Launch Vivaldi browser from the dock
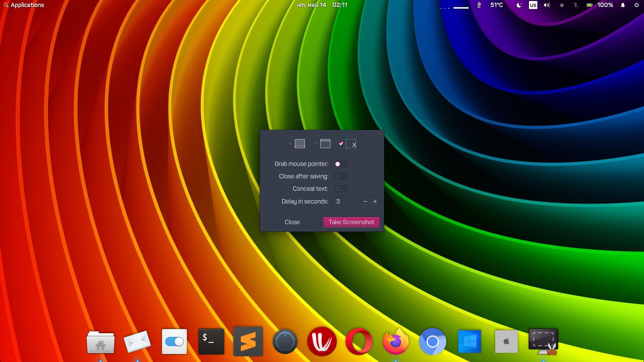This screenshot has height=362, width=644. (x=322, y=342)
